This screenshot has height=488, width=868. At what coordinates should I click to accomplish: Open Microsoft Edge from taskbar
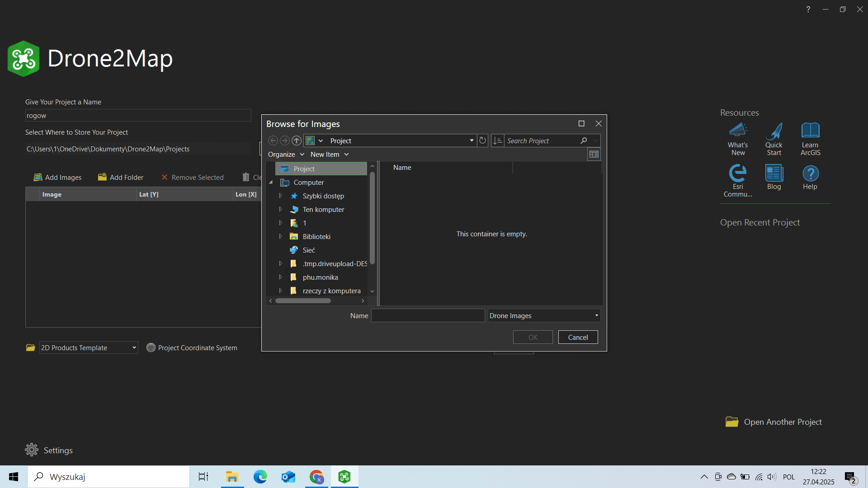pos(260,477)
